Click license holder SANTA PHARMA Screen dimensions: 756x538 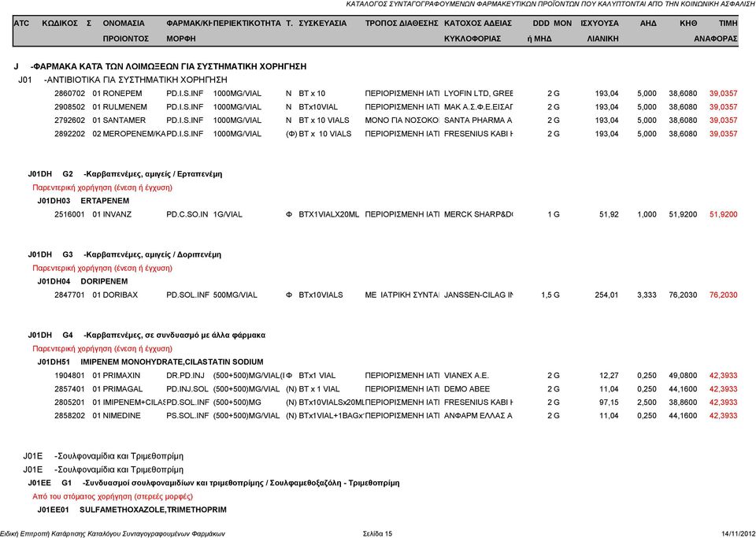[x=478, y=121]
